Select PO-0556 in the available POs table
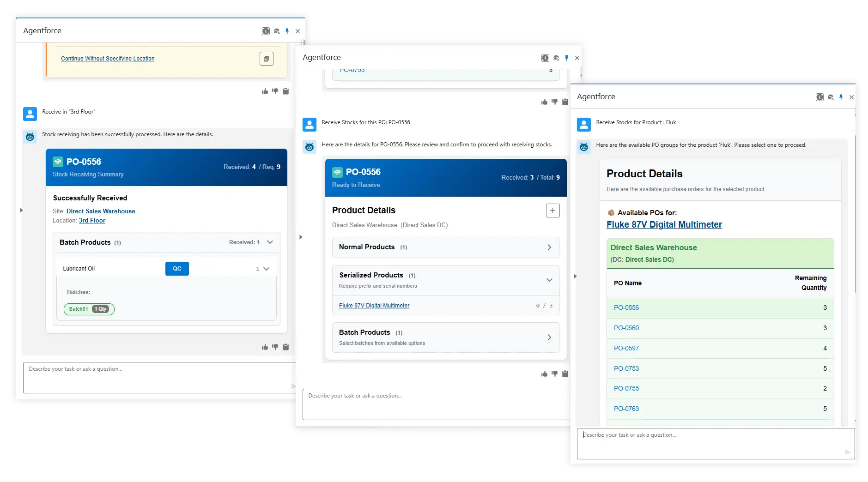868x482 pixels. (626, 307)
